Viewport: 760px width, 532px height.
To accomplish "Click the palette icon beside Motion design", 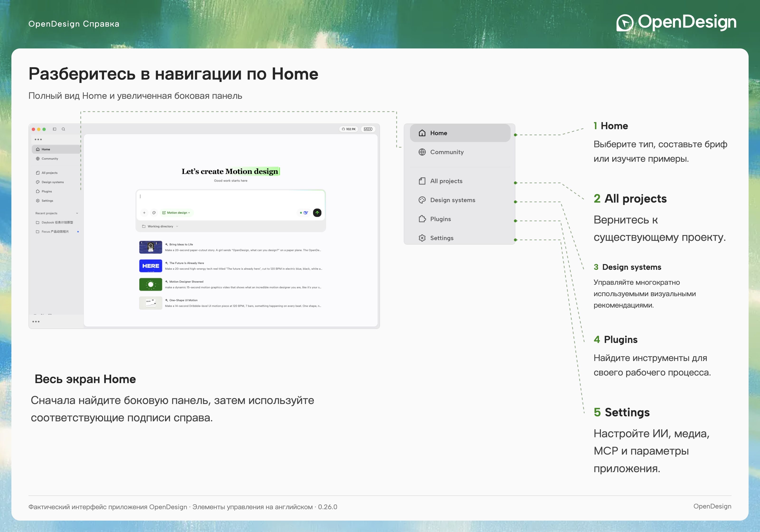I will coord(154,213).
